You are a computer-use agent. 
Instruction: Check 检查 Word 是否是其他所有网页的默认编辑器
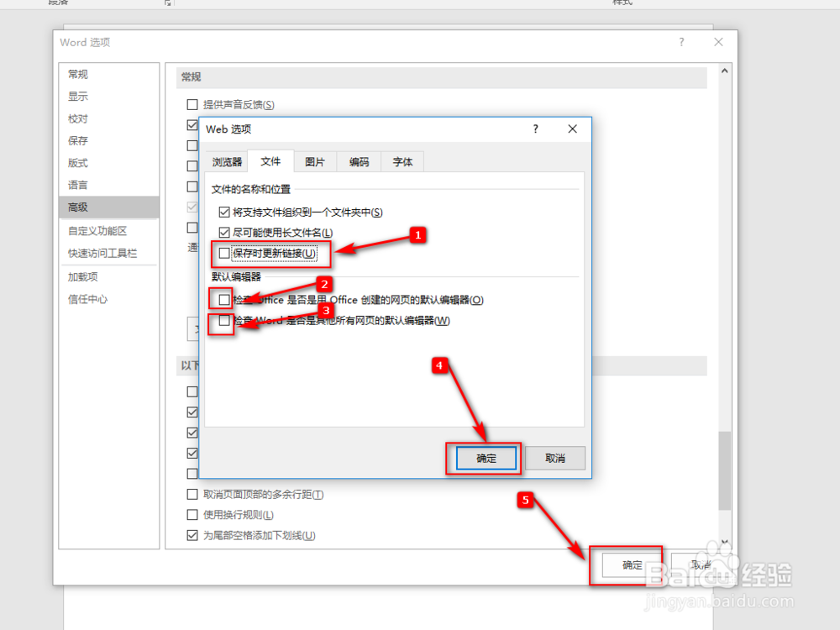pyautogui.click(x=224, y=321)
